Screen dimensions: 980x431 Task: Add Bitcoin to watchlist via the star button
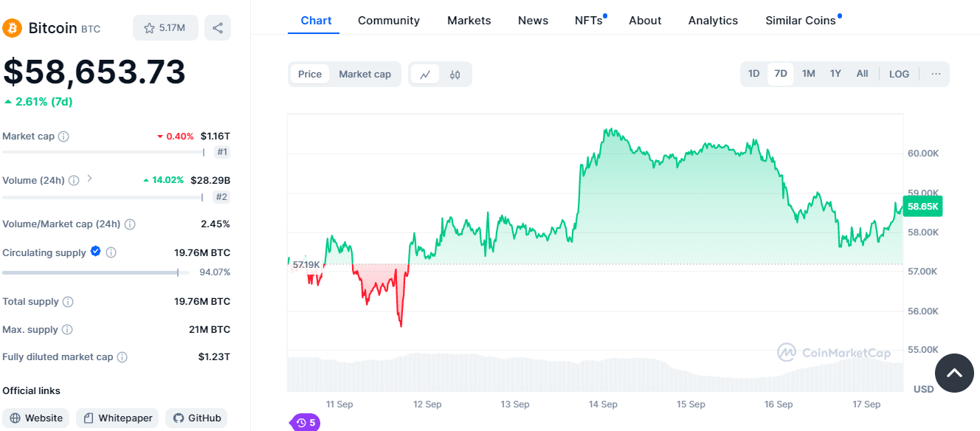[x=165, y=28]
